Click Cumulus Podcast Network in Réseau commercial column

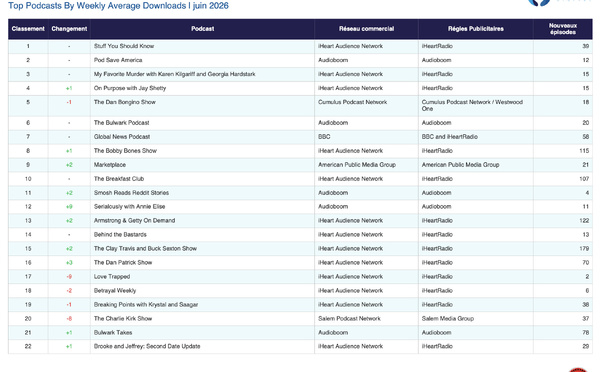pyautogui.click(x=352, y=102)
